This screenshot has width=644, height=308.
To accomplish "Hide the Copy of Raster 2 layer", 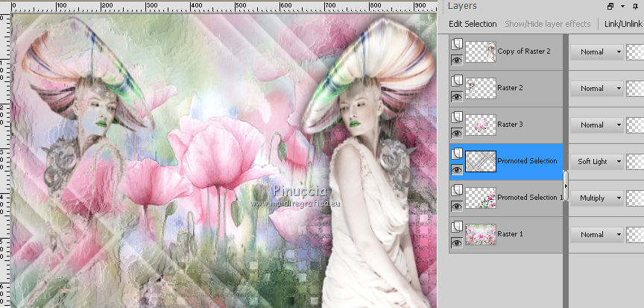I will (456, 60).
